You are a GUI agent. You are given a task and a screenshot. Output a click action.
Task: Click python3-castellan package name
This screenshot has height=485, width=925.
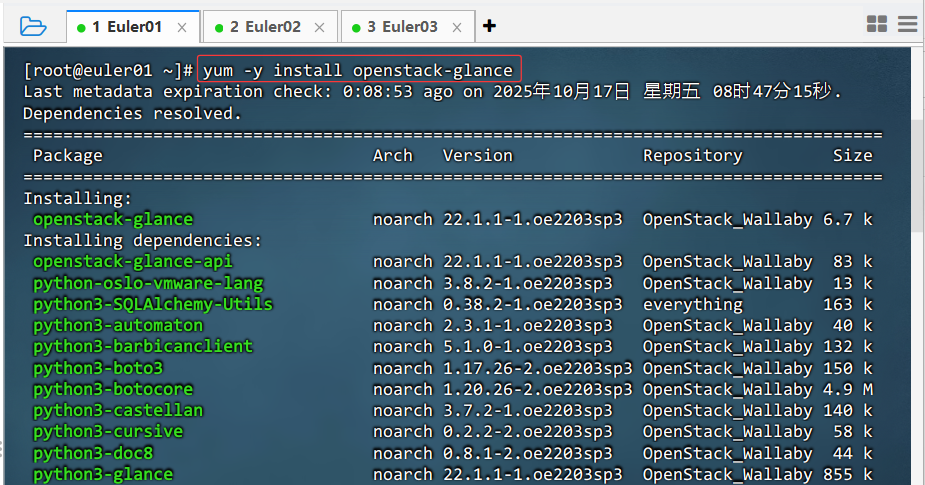(118, 411)
